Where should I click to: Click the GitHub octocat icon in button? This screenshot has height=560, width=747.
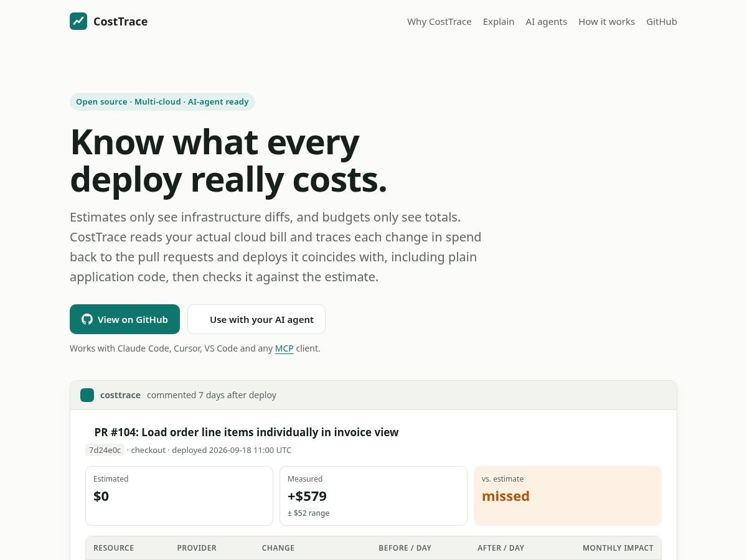pyautogui.click(x=87, y=319)
